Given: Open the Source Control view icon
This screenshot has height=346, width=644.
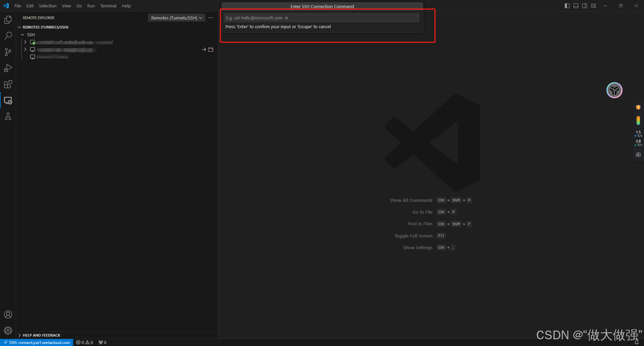Looking at the screenshot, I should click(8, 52).
